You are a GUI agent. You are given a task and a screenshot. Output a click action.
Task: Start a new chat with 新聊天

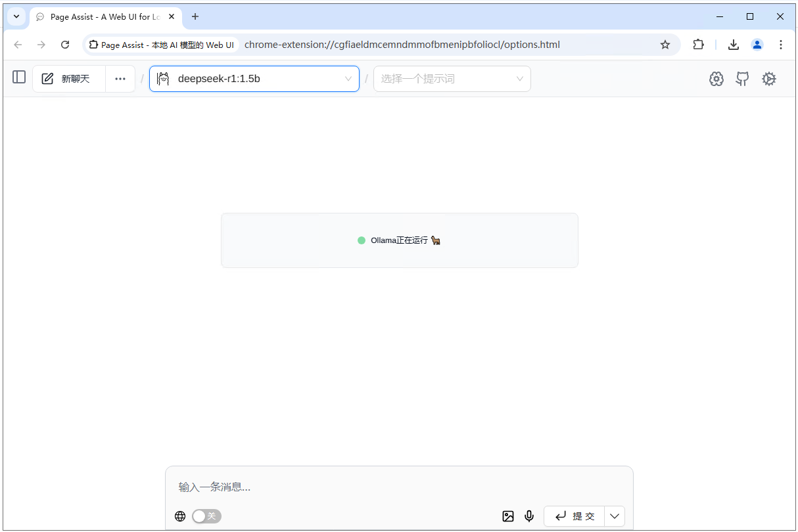tap(69, 79)
